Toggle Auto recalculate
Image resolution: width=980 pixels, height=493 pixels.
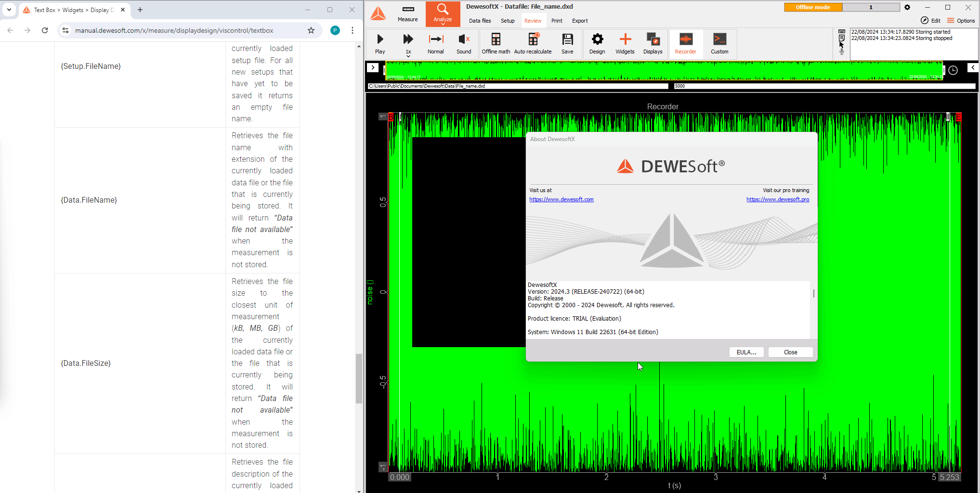pyautogui.click(x=533, y=44)
